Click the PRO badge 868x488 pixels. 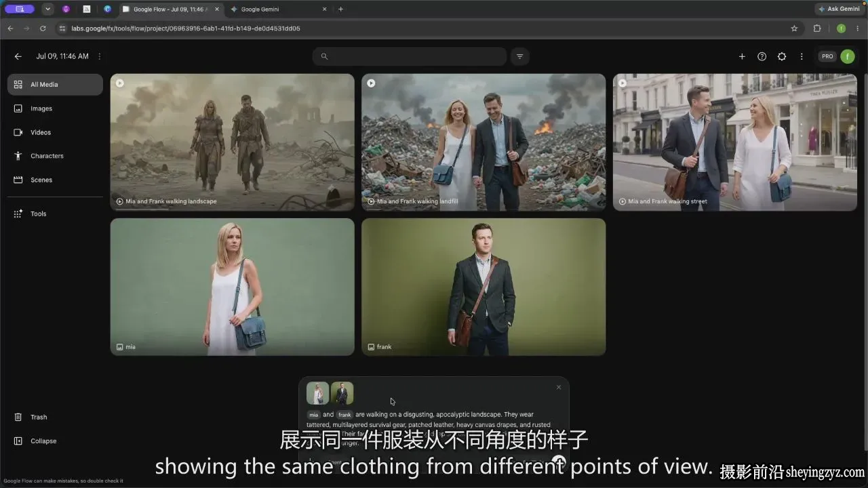827,56
